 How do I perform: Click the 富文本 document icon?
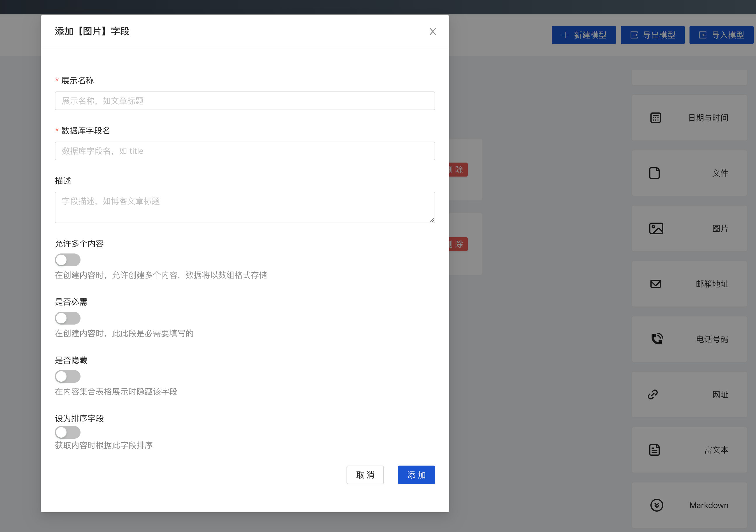(x=654, y=450)
